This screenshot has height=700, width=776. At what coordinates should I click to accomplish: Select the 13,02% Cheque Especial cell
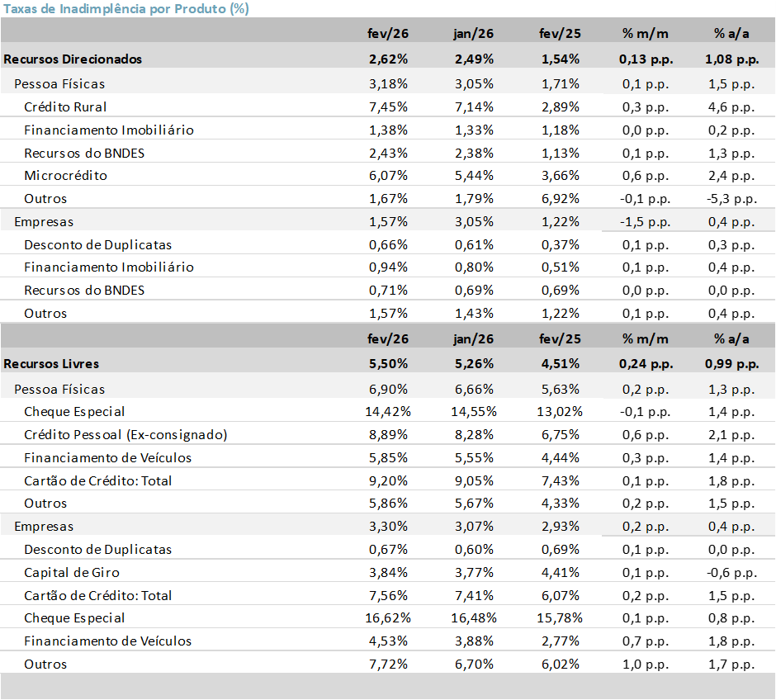point(561,411)
